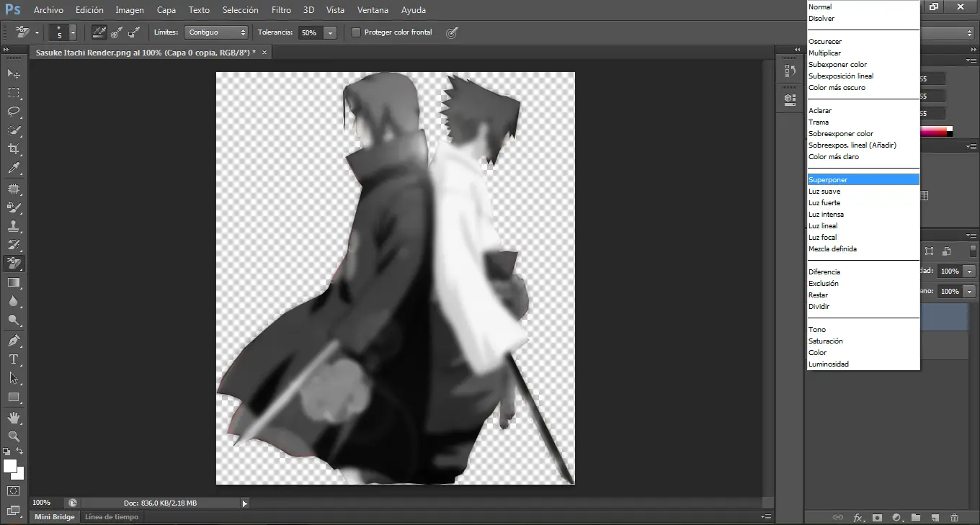Select the Rectangle shape tool
Image resolution: width=980 pixels, height=525 pixels.
[14, 397]
